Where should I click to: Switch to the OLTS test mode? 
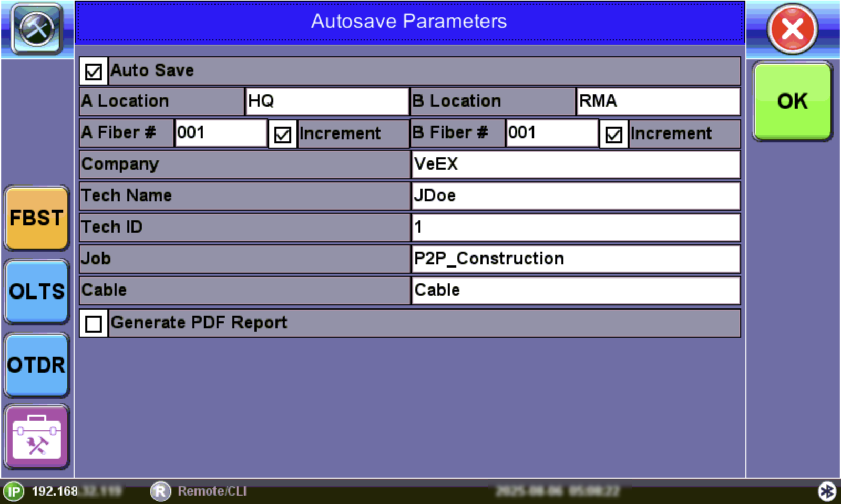click(36, 292)
